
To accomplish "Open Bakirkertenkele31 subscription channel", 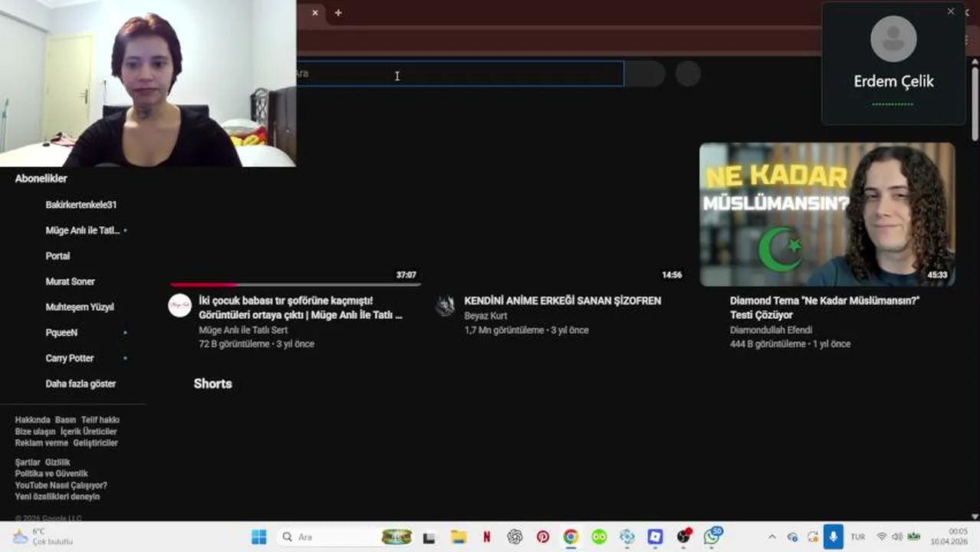I will (81, 205).
